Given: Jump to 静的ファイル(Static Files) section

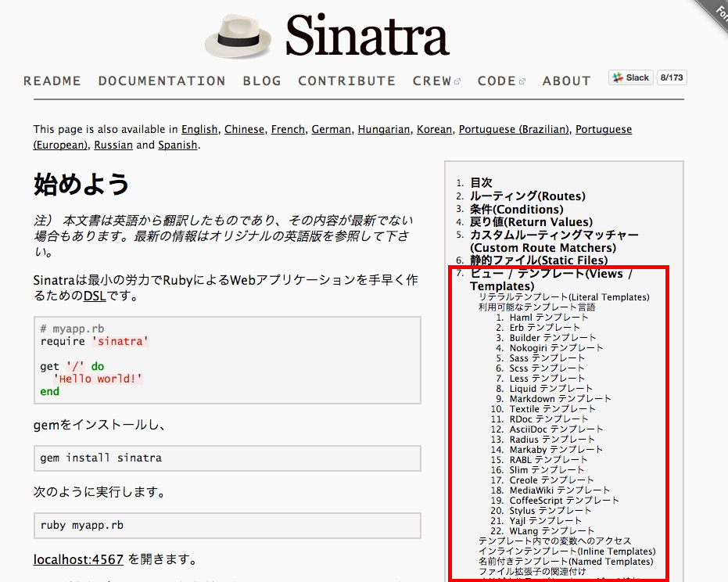Looking at the screenshot, I should pyautogui.click(x=539, y=260).
